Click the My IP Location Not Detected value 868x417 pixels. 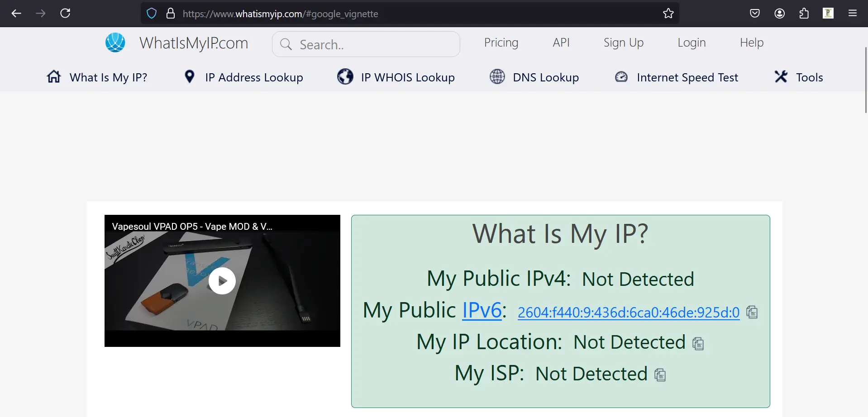coord(629,342)
